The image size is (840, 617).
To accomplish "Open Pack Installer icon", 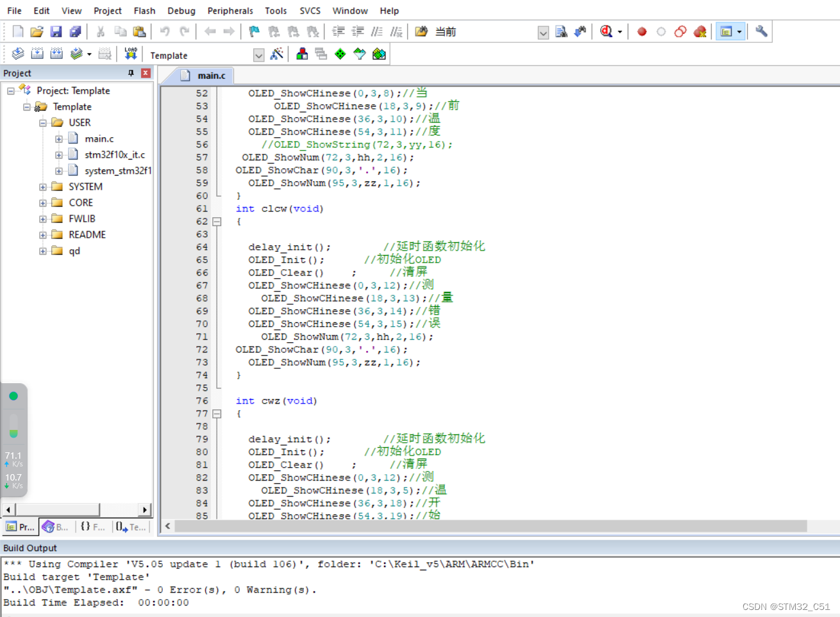I will (379, 54).
